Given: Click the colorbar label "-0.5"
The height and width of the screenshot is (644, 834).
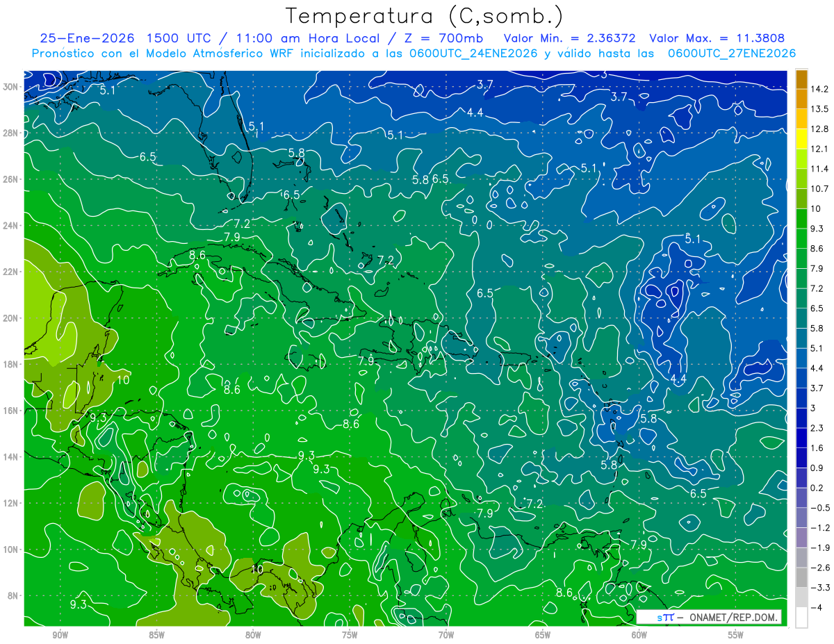Looking at the screenshot, I should [820, 508].
